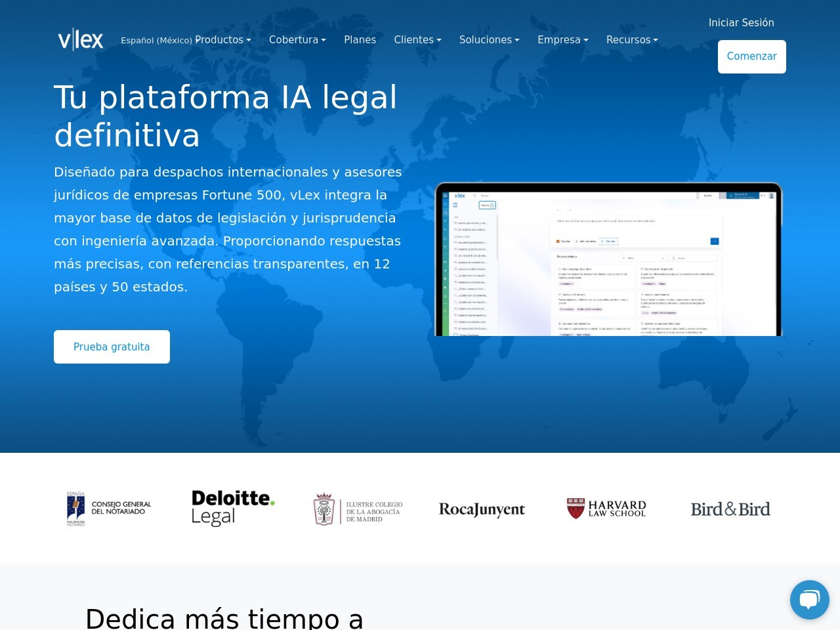Open the Soluciones dropdown
840x630 pixels.
coord(490,40)
